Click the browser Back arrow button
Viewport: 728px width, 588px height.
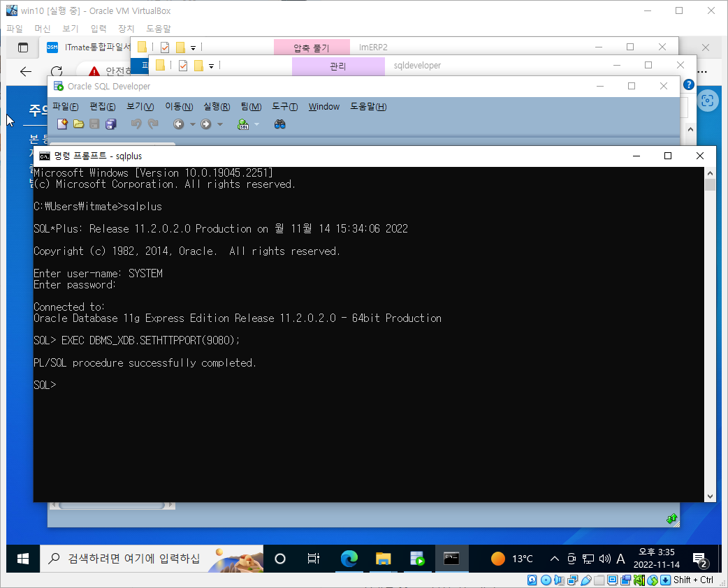26,71
